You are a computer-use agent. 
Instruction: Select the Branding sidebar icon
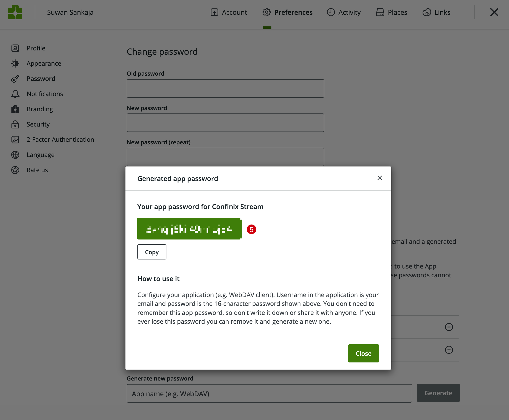pyautogui.click(x=15, y=109)
